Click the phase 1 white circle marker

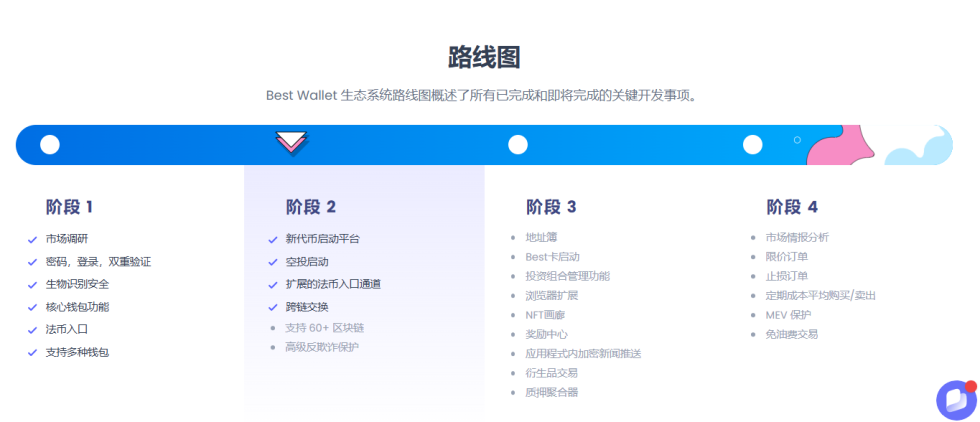tap(50, 145)
